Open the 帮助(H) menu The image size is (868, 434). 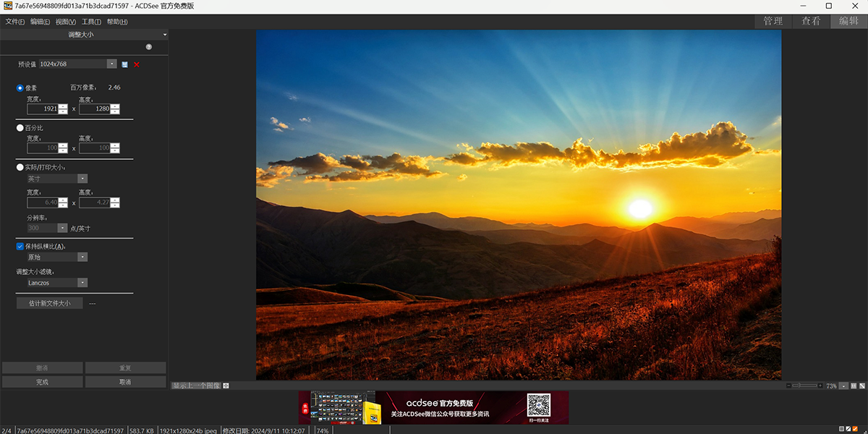tap(117, 22)
